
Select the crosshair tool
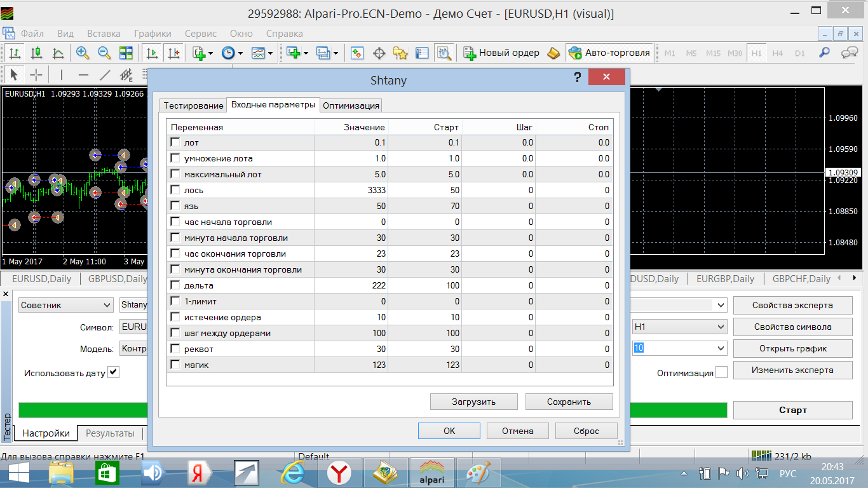click(36, 74)
